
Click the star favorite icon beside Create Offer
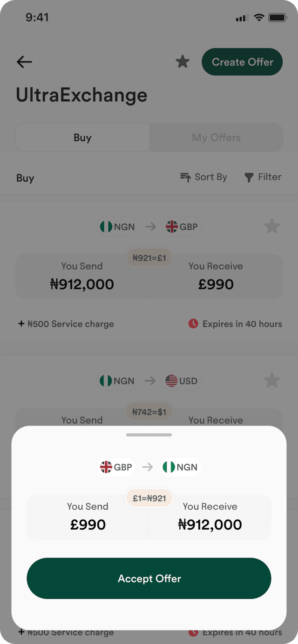pyautogui.click(x=183, y=62)
